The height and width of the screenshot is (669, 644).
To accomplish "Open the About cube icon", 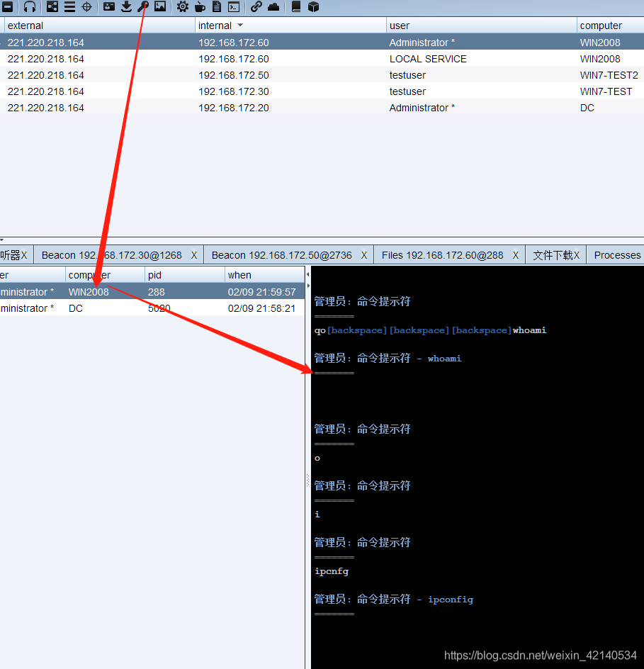I will (313, 6).
